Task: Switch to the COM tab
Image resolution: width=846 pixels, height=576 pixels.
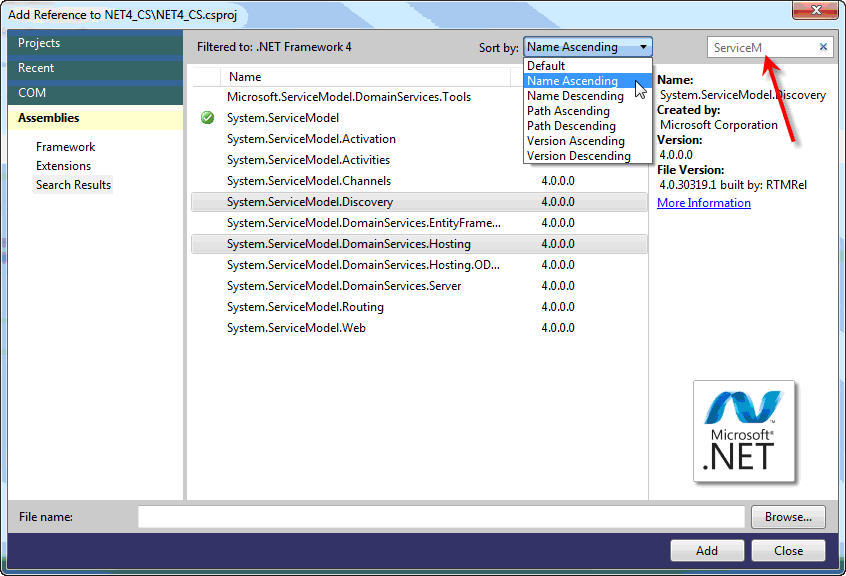Action: point(95,93)
